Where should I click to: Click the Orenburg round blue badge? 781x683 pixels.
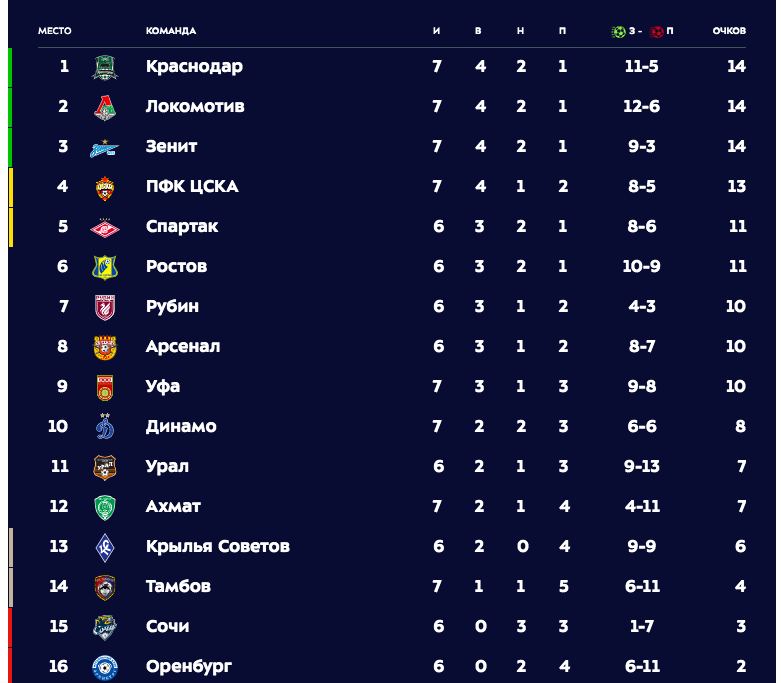pyautogui.click(x=105, y=668)
